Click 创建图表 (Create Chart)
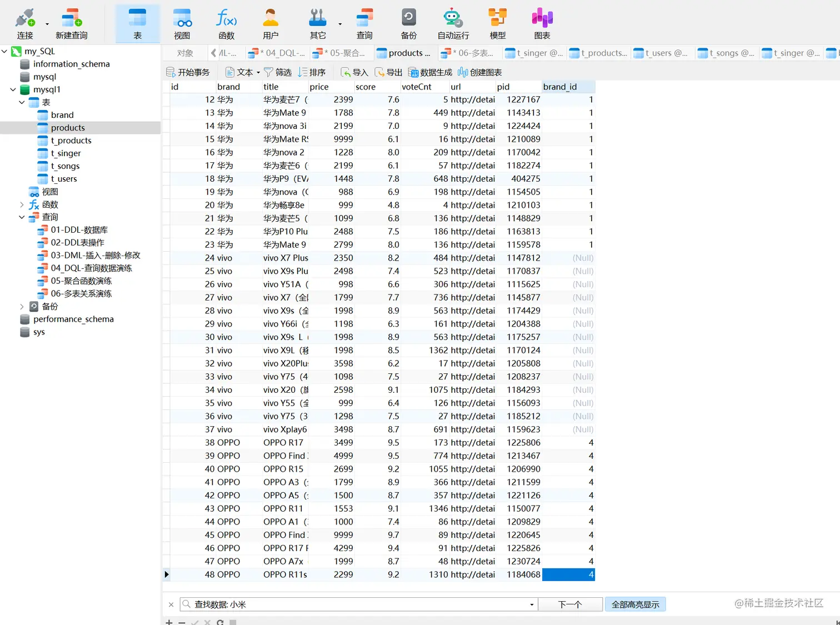This screenshot has height=625, width=840. tap(480, 72)
